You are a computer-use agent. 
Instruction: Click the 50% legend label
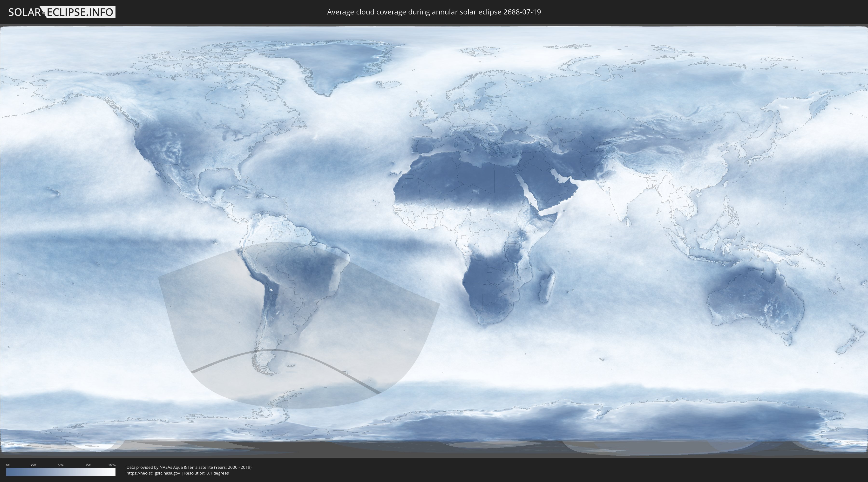61,465
